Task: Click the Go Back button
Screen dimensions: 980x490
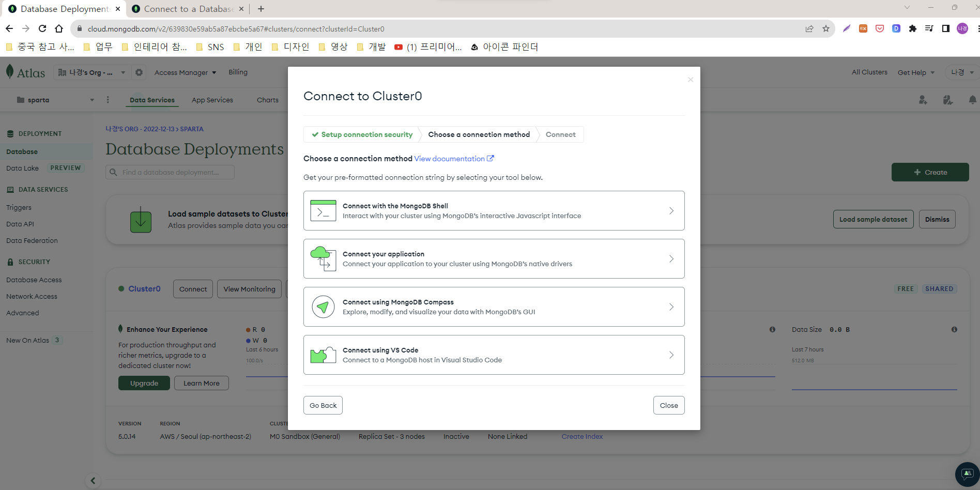Action: pos(323,405)
